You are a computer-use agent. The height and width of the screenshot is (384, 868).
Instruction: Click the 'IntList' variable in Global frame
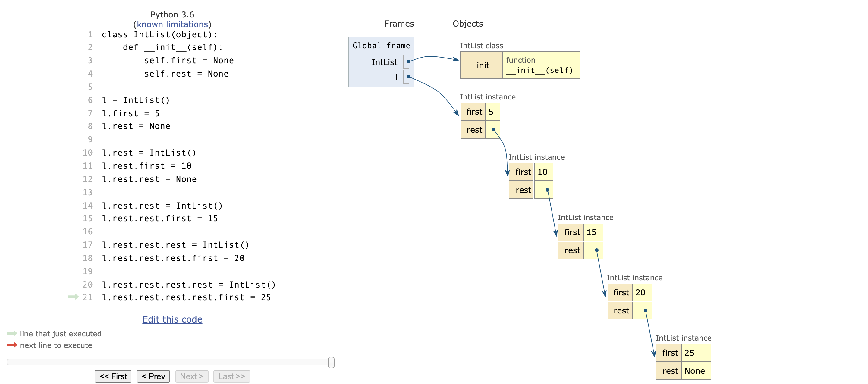385,62
